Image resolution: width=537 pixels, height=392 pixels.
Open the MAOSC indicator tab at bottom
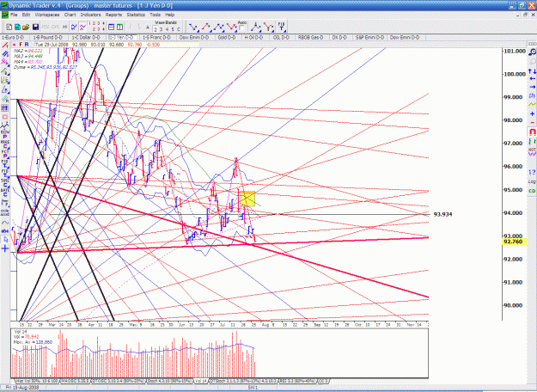tap(76, 381)
